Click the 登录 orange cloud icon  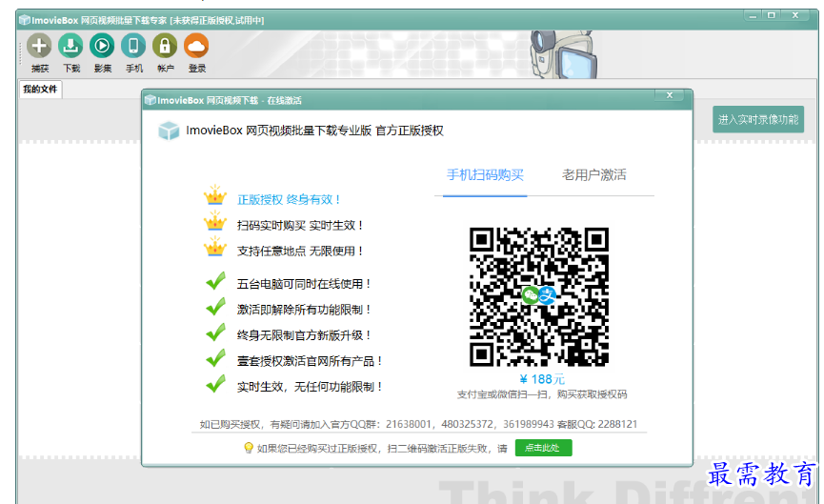196,46
